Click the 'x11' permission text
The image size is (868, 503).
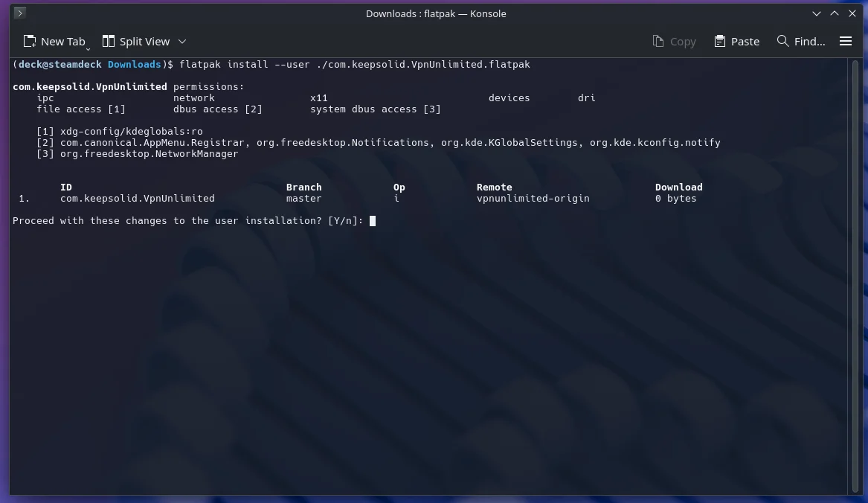coord(319,98)
